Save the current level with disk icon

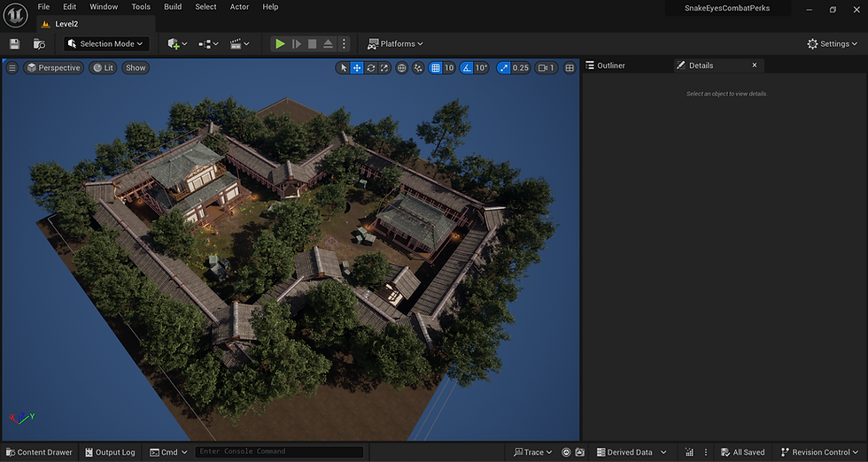15,43
